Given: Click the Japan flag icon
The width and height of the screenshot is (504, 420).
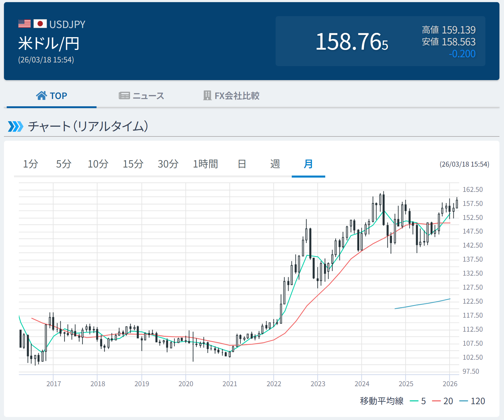Looking at the screenshot, I should [40, 24].
